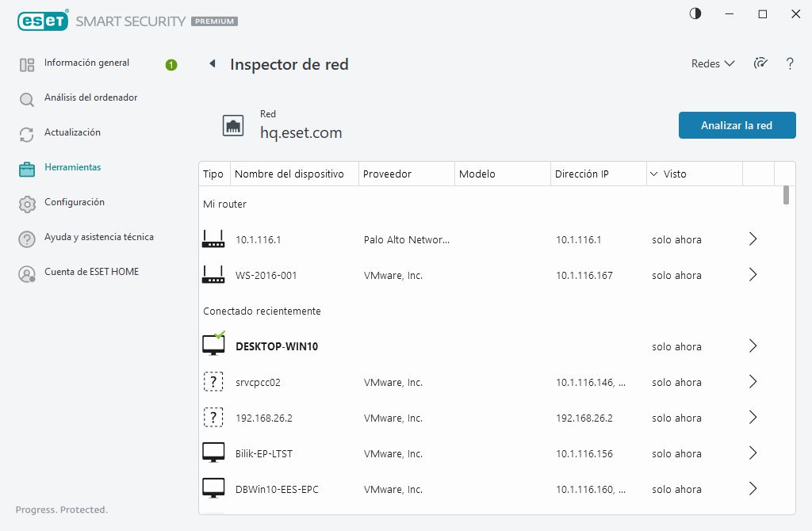Click IP address 10.1.116.167
The height and width of the screenshot is (531, 812).
(584, 275)
